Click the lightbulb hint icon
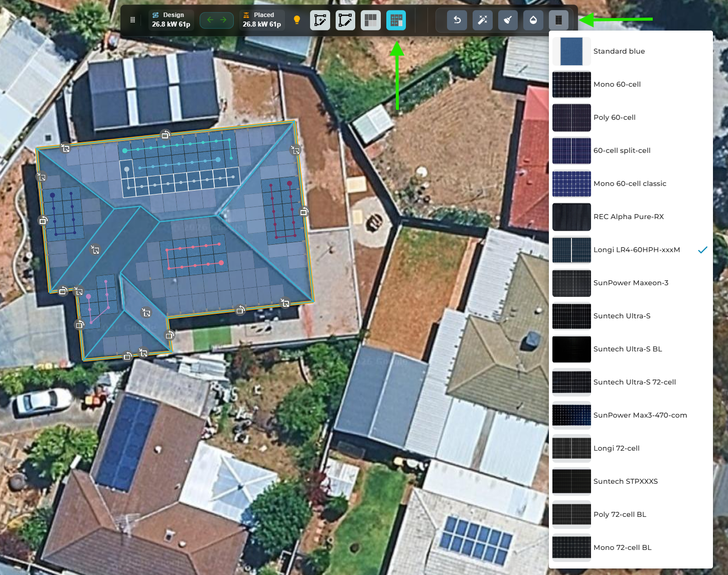 pyautogui.click(x=297, y=20)
